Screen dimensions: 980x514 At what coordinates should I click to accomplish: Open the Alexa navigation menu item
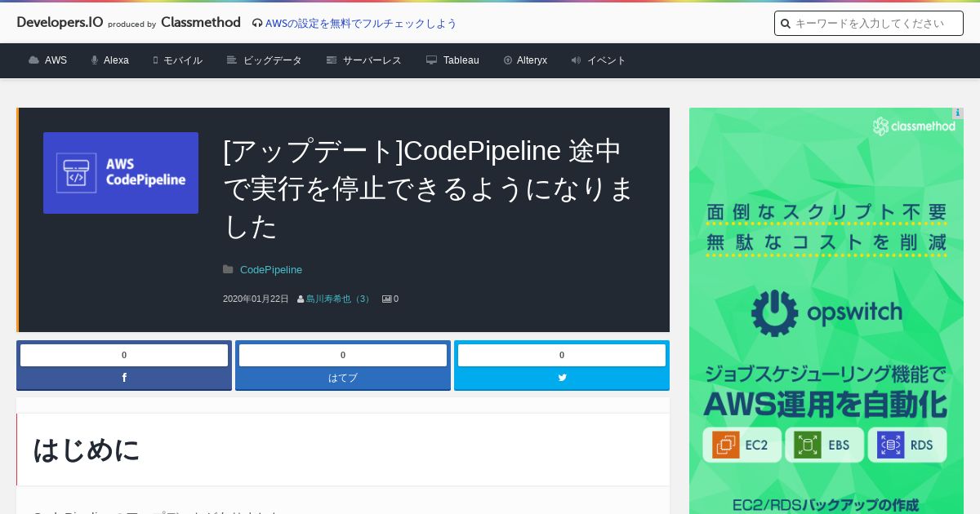click(x=116, y=60)
